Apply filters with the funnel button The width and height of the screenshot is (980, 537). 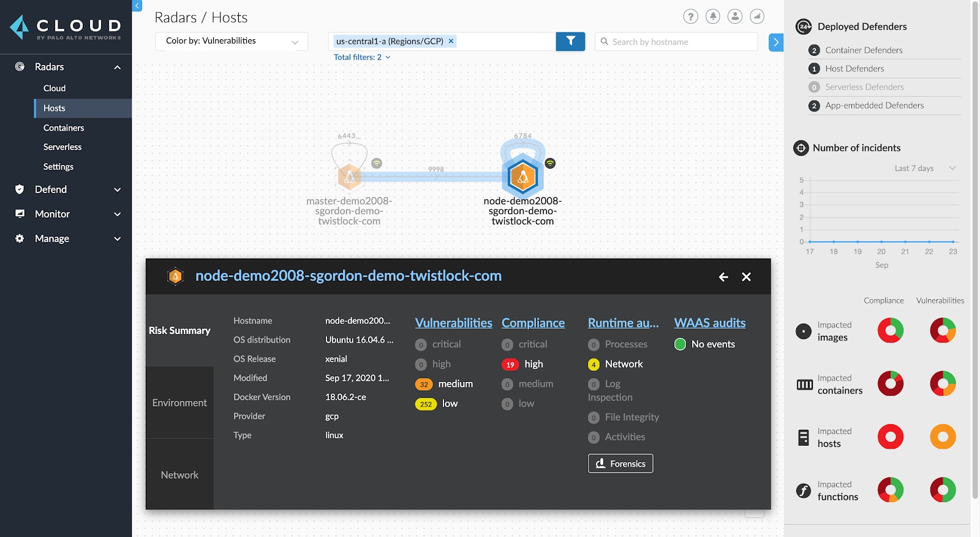(x=570, y=41)
